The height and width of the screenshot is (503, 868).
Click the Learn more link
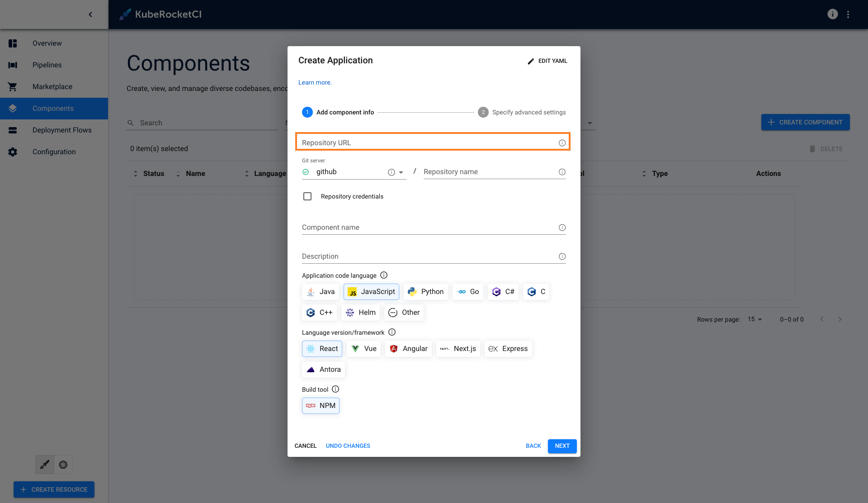(x=315, y=82)
